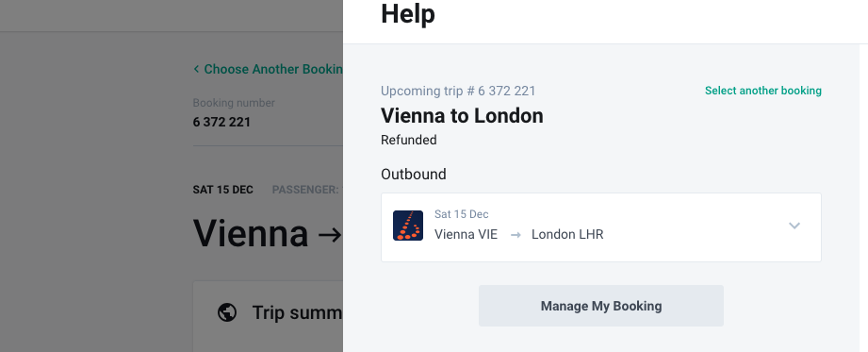
Task: Click the Refunded status label
Action: 408,140
